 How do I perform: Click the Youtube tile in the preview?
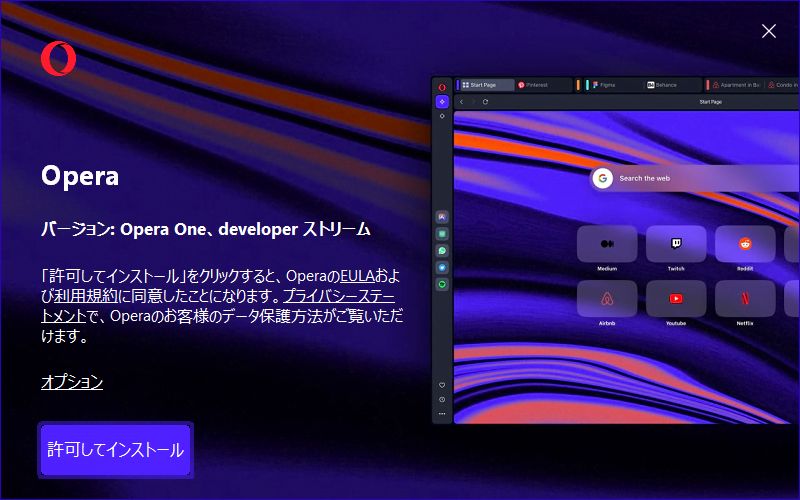pyautogui.click(x=676, y=298)
